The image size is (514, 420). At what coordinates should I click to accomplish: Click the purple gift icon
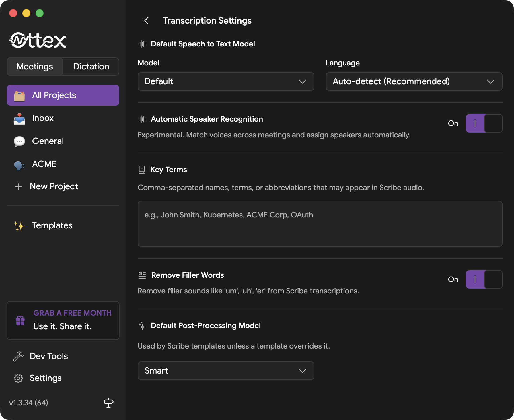pyautogui.click(x=20, y=320)
